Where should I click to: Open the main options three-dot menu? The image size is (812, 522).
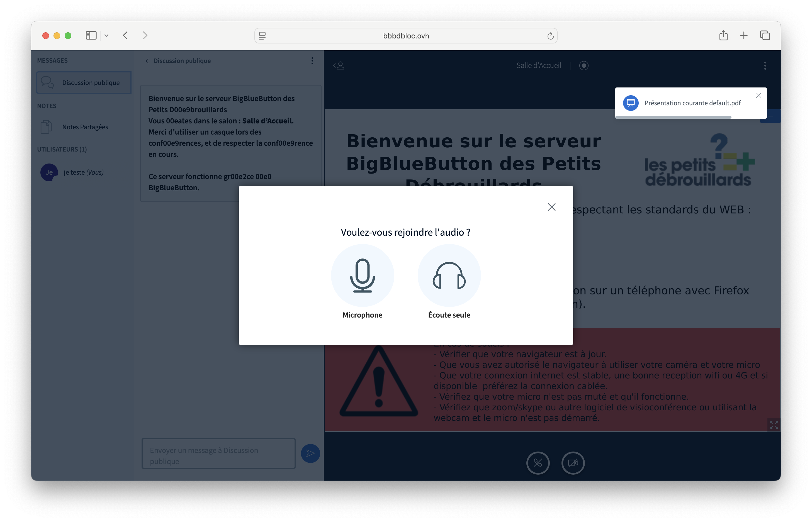[x=765, y=65]
